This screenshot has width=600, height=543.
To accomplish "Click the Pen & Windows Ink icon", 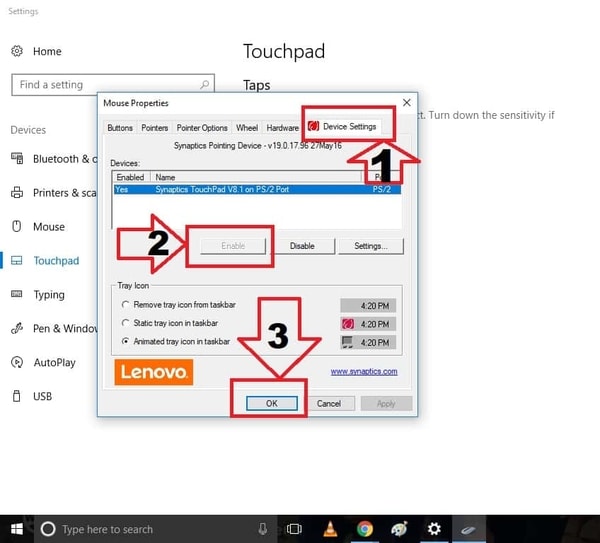I will point(17,328).
